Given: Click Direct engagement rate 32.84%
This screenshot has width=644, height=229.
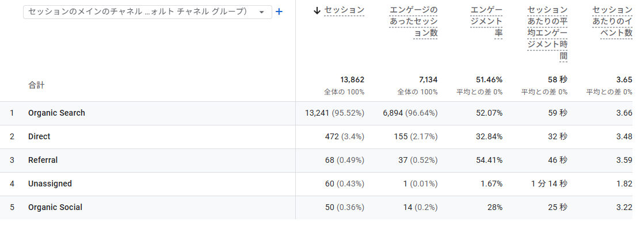Looking at the screenshot, I should pyautogui.click(x=489, y=137).
